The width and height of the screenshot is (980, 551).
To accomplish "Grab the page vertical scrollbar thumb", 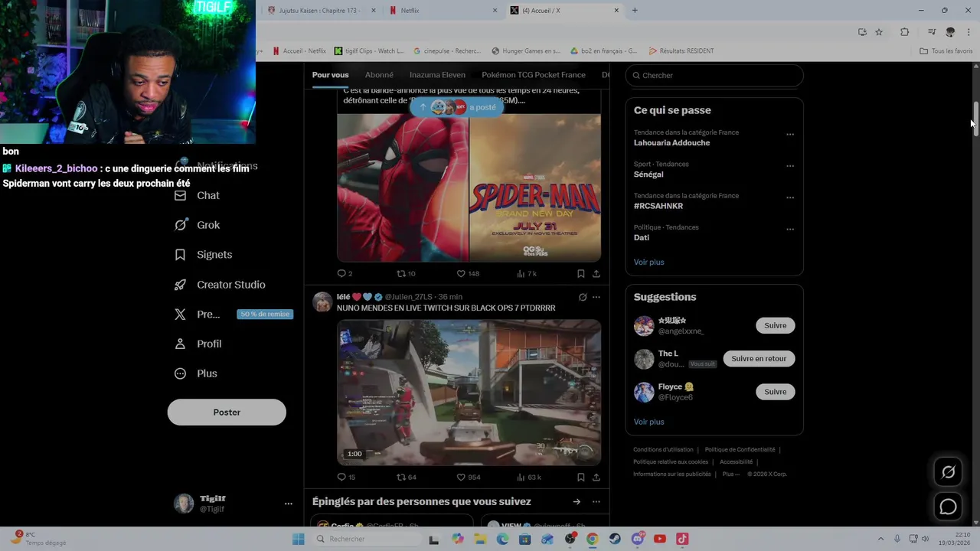I will click(975, 119).
